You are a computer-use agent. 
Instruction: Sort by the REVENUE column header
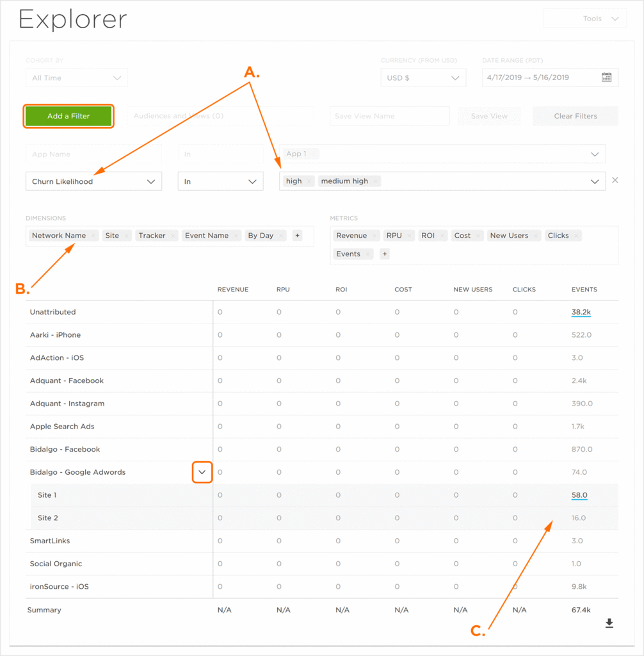[x=233, y=290]
